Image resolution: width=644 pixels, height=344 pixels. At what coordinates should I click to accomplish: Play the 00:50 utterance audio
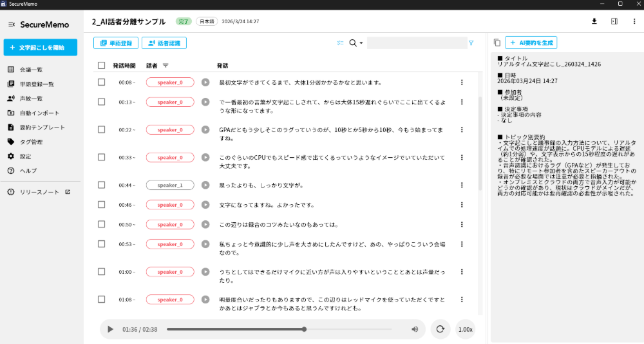pos(205,224)
